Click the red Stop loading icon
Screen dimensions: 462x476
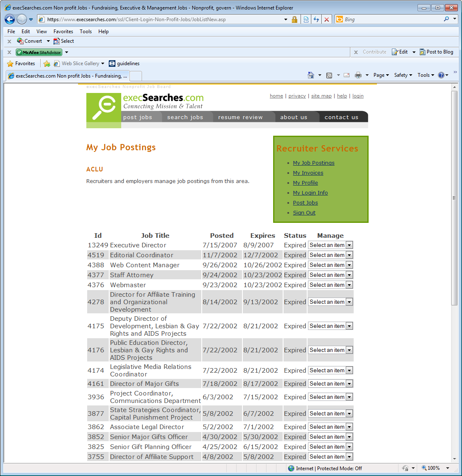point(327,20)
